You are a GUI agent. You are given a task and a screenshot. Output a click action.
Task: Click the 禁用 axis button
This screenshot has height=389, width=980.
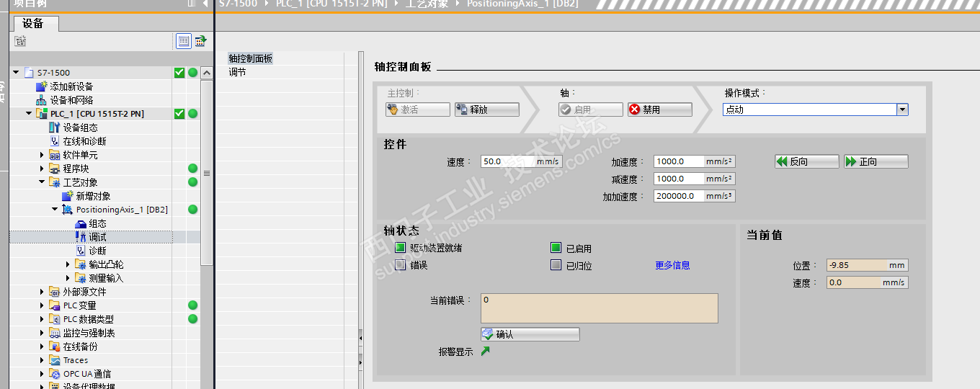point(659,109)
